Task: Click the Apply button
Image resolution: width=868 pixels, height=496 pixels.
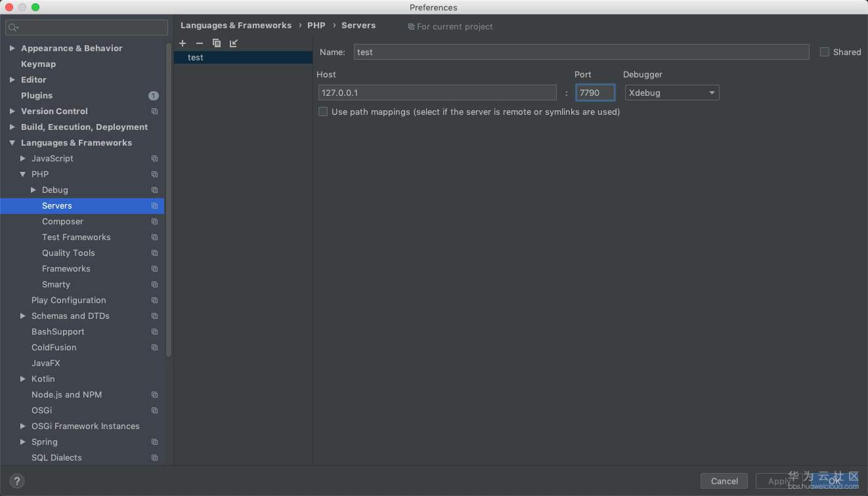Action: point(781,481)
